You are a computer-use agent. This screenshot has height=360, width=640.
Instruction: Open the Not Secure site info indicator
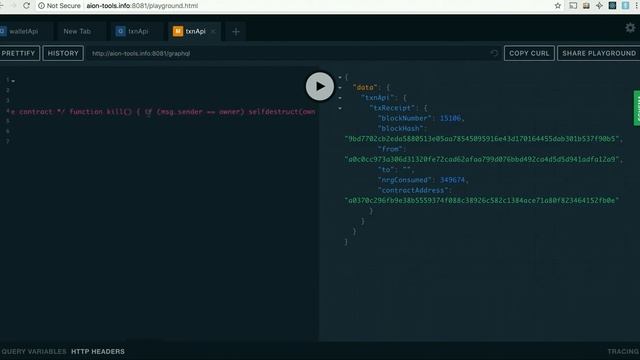tap(59, 6)
